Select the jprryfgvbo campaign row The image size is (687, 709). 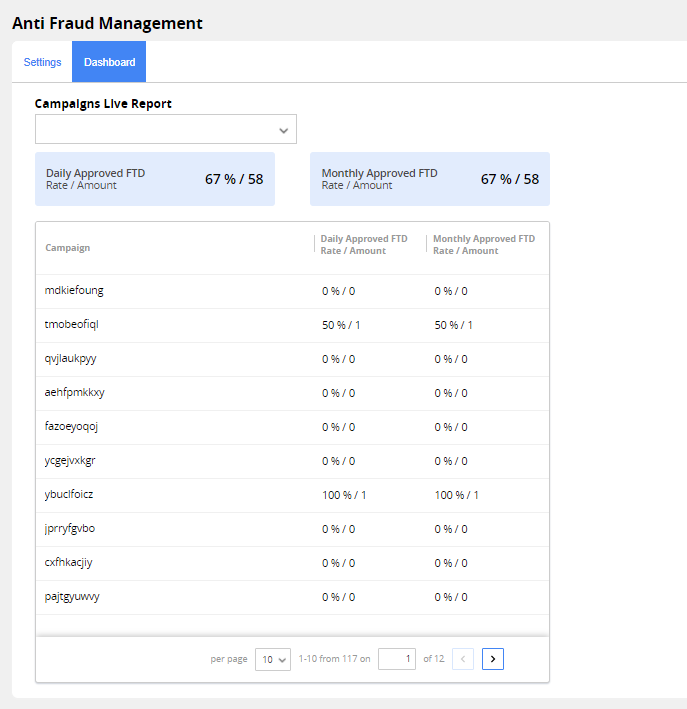(x=293, y=529)
